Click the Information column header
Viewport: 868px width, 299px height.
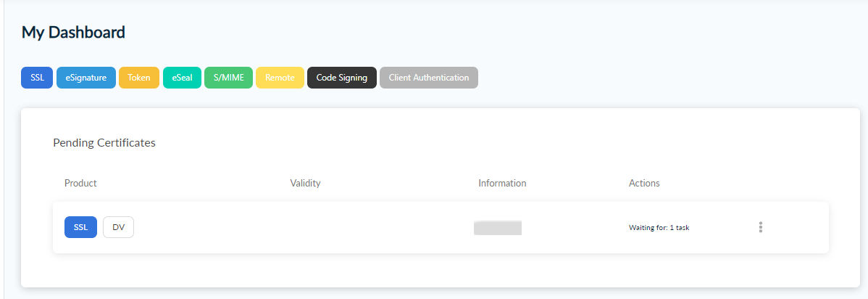[502, 183]
